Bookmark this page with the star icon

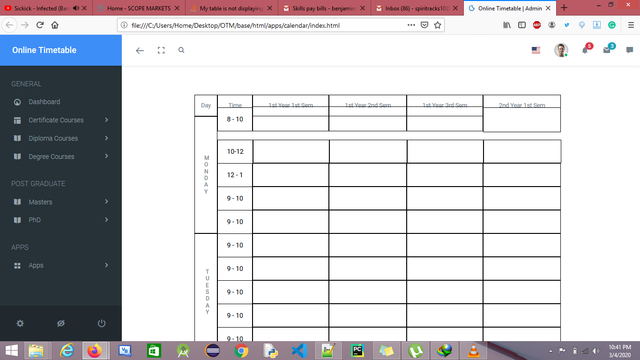click(x=438, y=25)
